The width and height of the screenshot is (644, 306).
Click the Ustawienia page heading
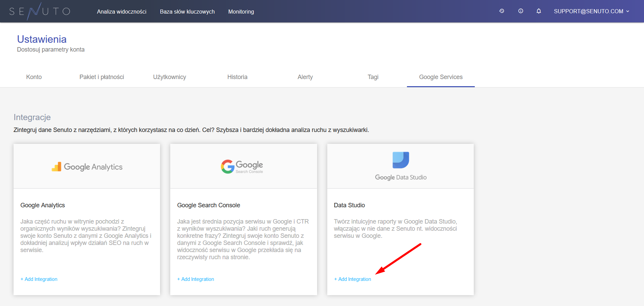(x=42, y=39)
